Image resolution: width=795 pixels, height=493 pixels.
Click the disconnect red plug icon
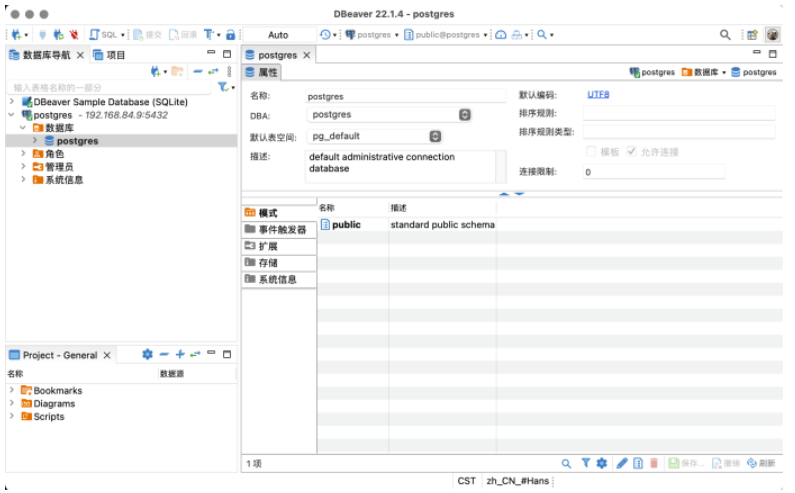tap(74, 34)
